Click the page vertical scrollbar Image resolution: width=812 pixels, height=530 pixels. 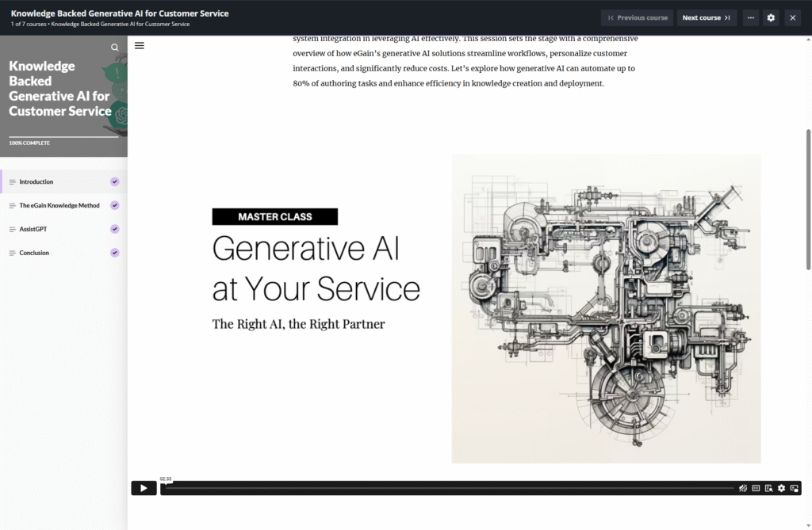coord(808,198)
